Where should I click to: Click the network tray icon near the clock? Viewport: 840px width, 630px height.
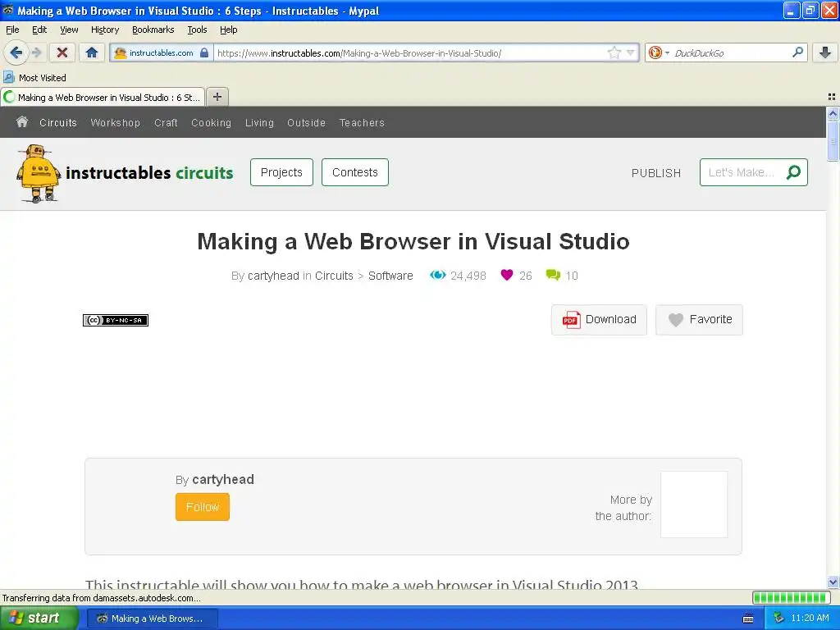(x=778, y=618)
